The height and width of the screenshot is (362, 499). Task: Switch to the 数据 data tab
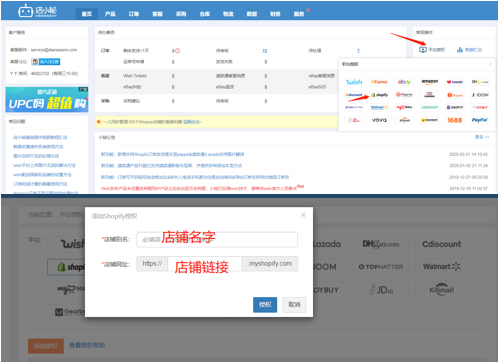[x=252, y=14]
